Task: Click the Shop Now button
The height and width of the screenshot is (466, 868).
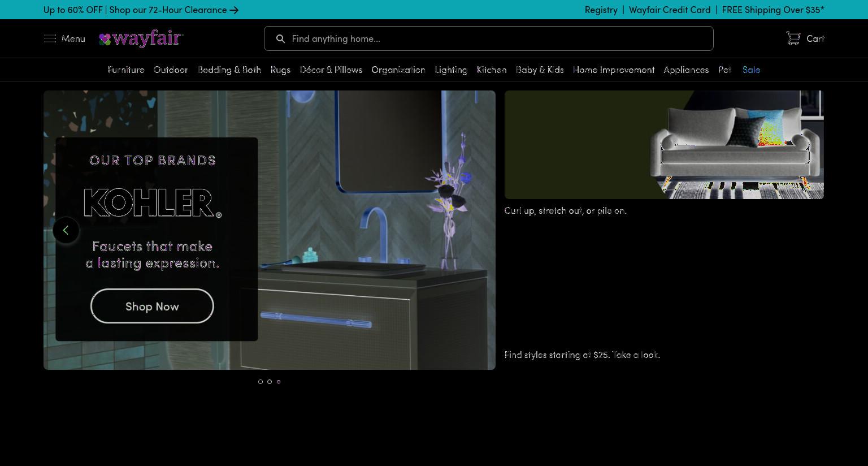Action: pos(152,306)
